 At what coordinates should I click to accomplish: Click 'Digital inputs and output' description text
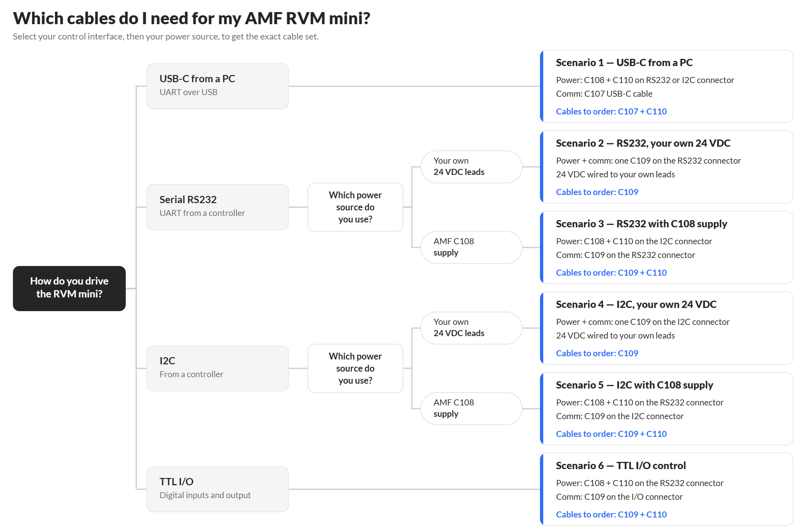pyautogui.click(x=205, y=495)
